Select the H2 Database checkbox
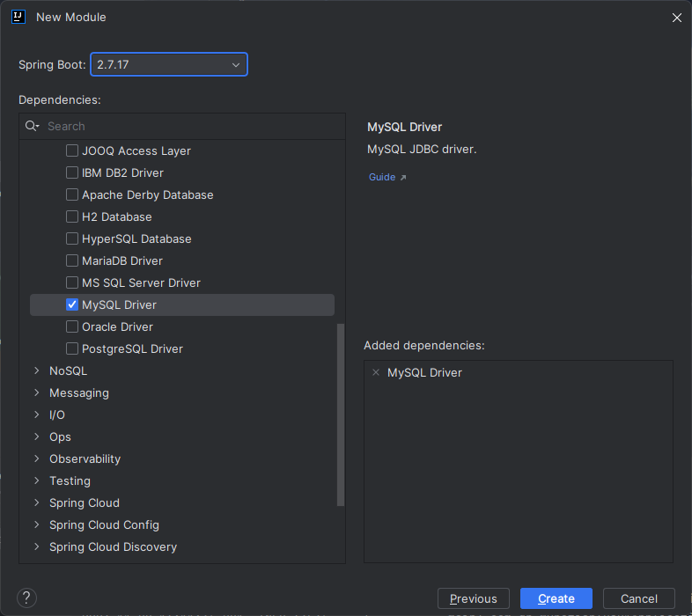Image resolution: width=692 pixels, height=616 pixels. click(x=72, y=216)
